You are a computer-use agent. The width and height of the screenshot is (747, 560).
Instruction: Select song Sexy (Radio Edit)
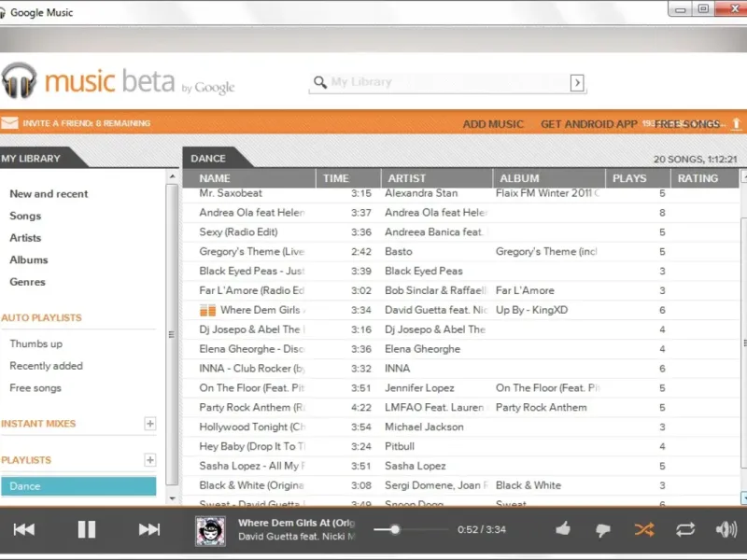coord(238,231)
